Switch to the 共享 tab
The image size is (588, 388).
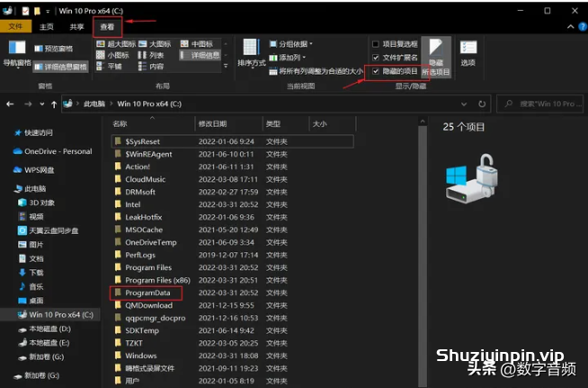pyautogui.click(x=77, y=27)
